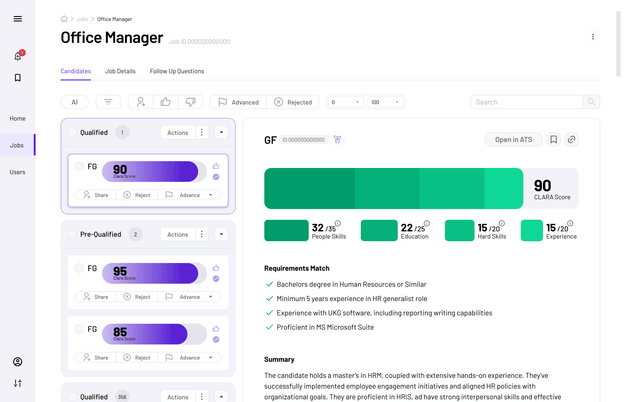Copy candidate GF link icon
Viewport: 625px width, 402px height.
571,140
